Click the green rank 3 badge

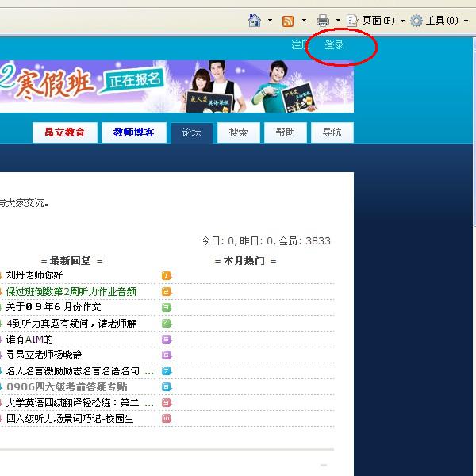pos(167,307)
